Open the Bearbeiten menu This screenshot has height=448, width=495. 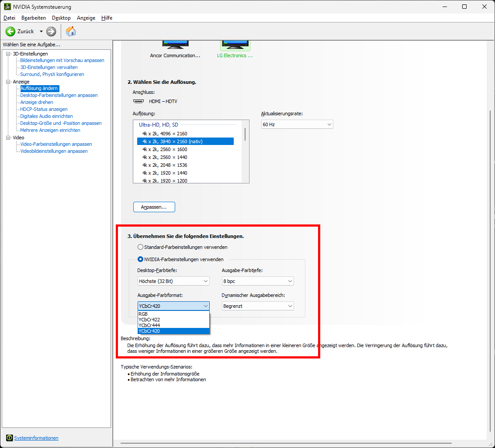(x=34, y=18)
